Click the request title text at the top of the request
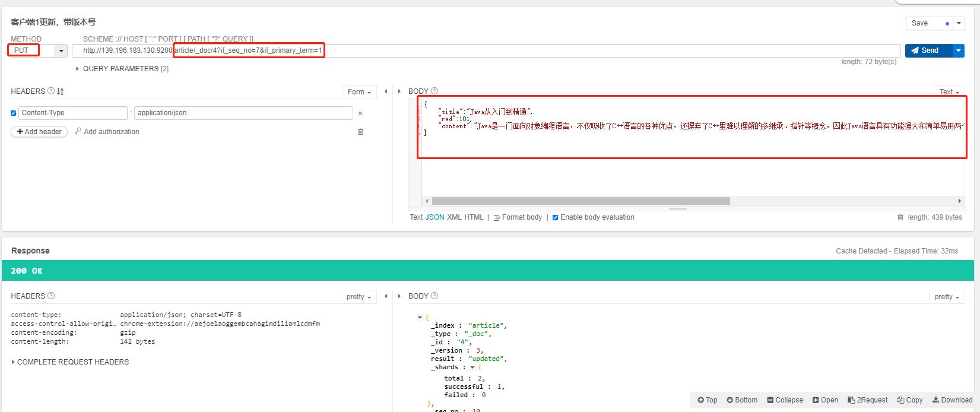 coord(53,22)
